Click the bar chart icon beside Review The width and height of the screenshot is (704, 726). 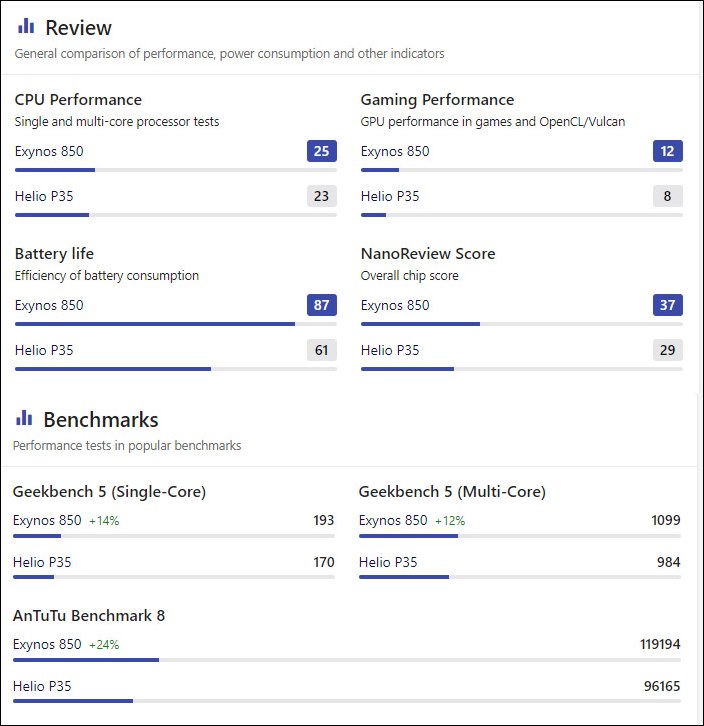26,26
